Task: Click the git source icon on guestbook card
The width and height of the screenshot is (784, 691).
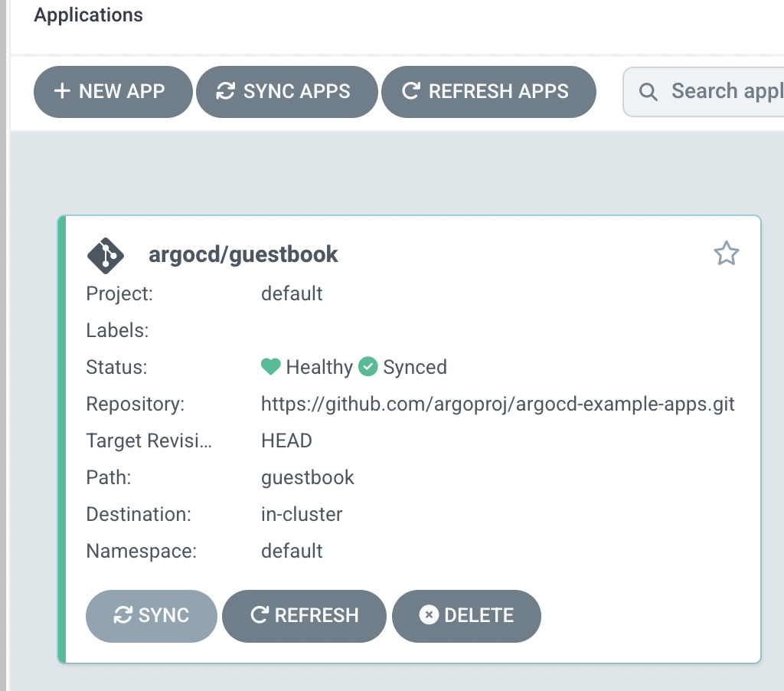Action: coord(106,256)
